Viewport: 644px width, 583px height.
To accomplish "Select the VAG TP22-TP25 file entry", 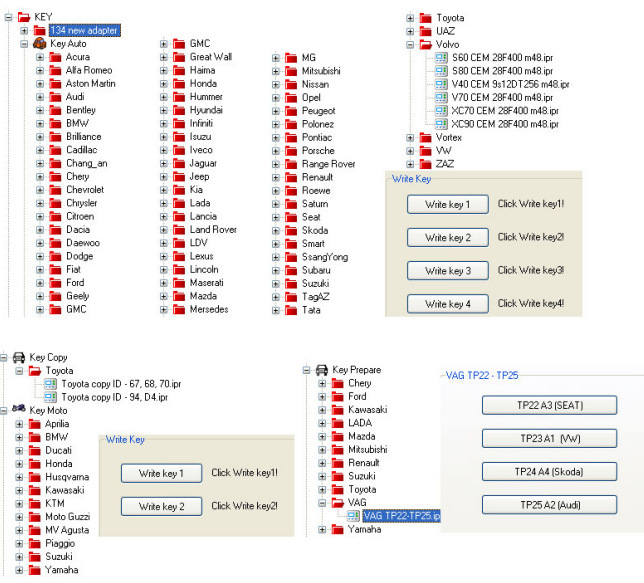I will [401, 516].
